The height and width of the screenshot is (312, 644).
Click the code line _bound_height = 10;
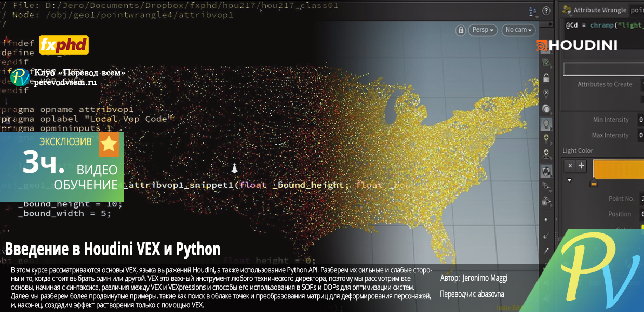(x=71, y=204)
